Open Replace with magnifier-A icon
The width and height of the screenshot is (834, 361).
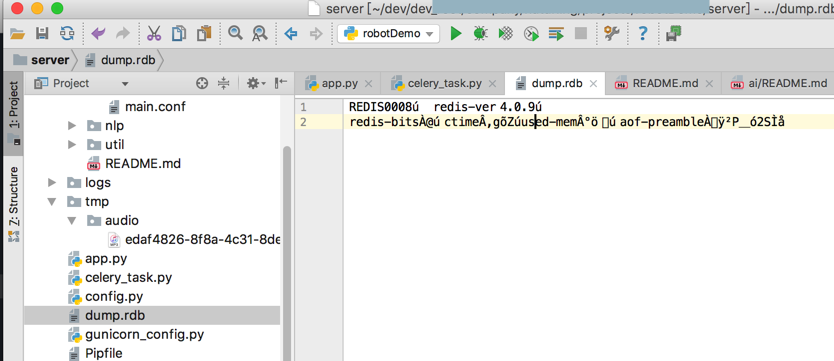259,34
